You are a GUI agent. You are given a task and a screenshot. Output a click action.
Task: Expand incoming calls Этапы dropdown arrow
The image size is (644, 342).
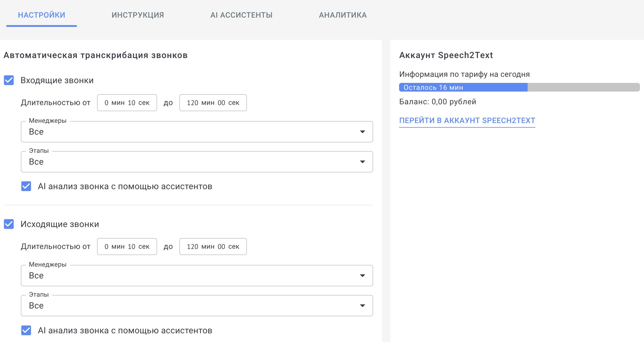point(362,162)
